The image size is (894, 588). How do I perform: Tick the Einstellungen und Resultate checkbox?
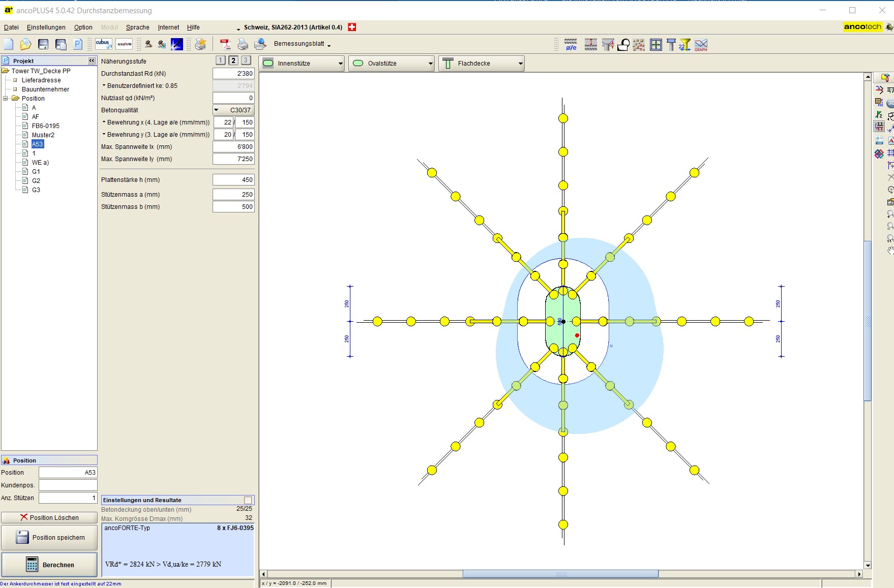248,500
